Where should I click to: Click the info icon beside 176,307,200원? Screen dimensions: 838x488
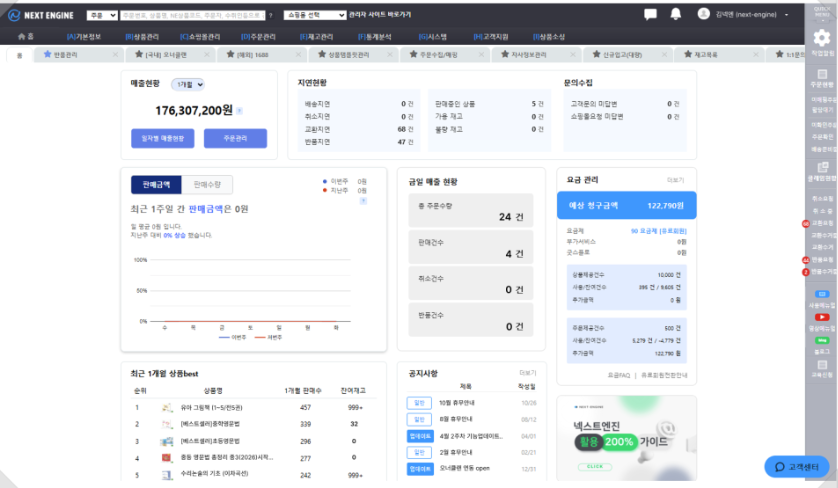tap(239, 111)
